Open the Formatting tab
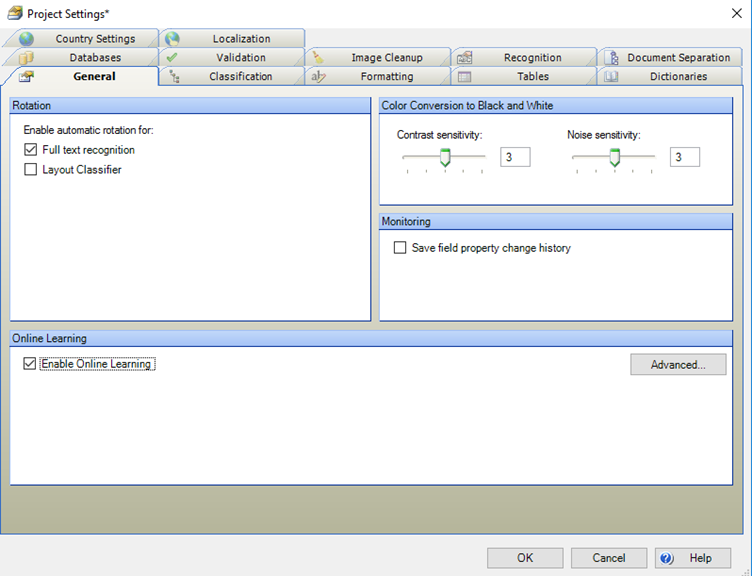 click(x=386, y=76)
